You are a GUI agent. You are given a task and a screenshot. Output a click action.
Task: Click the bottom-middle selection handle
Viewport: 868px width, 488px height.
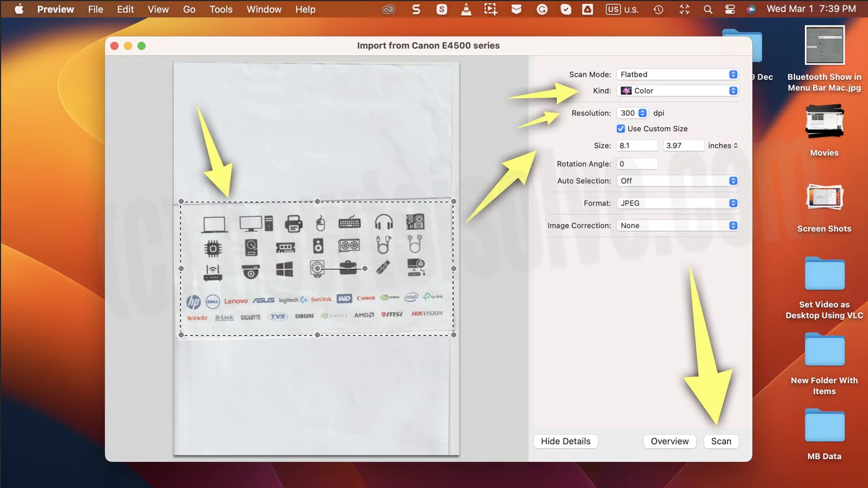tap(318, 335)
